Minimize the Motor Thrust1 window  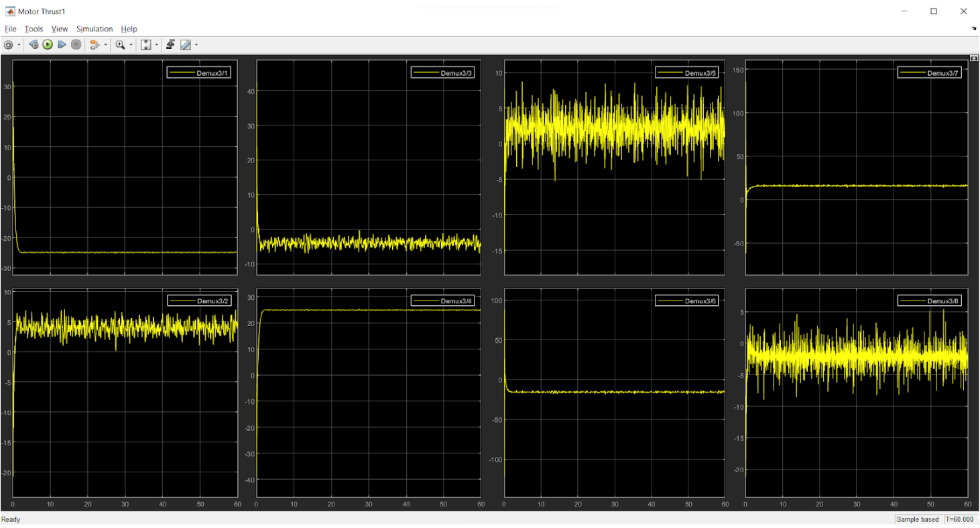click(x=903, y=11)
